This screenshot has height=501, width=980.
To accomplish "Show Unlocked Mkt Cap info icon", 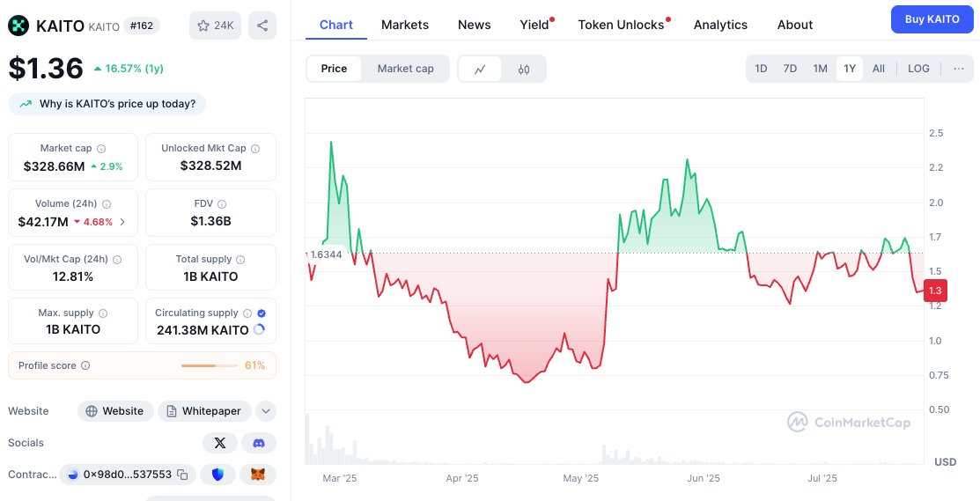I will pos(255,149).
